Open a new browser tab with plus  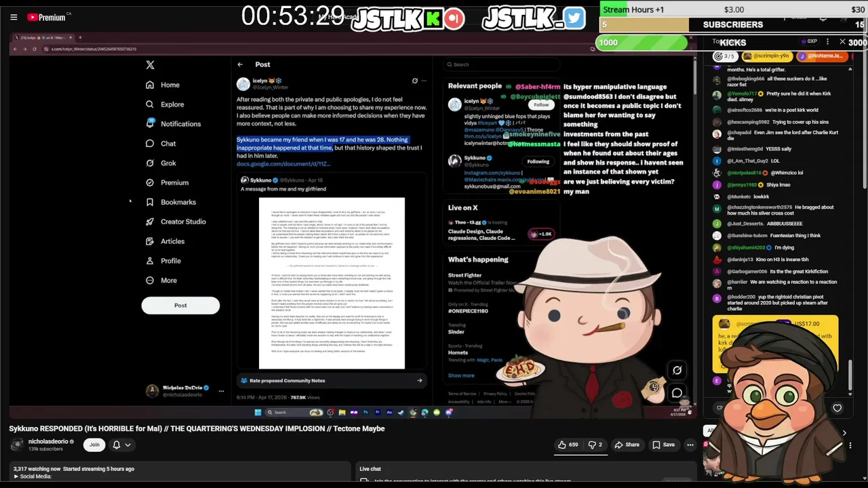coord(80,37)
